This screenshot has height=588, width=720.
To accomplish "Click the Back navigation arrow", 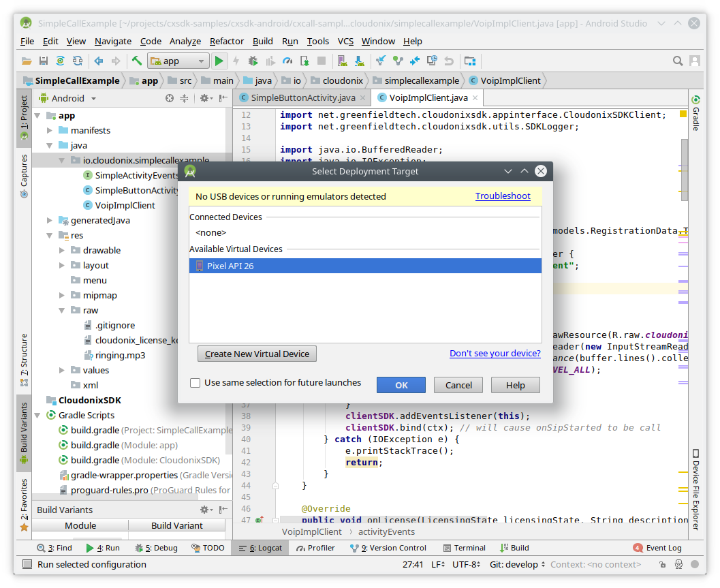I will [99, 61].
